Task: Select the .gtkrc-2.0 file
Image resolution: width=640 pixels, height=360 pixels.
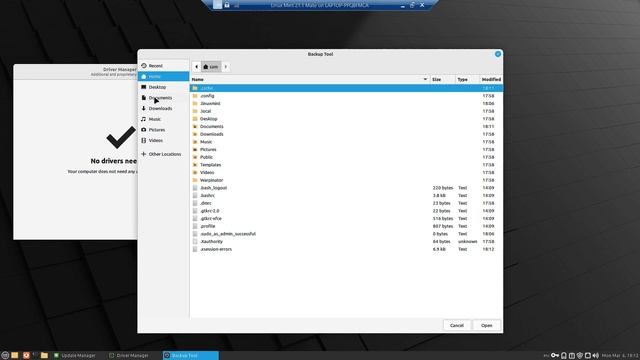Action: pyautogui.click(x=346, y=211)
